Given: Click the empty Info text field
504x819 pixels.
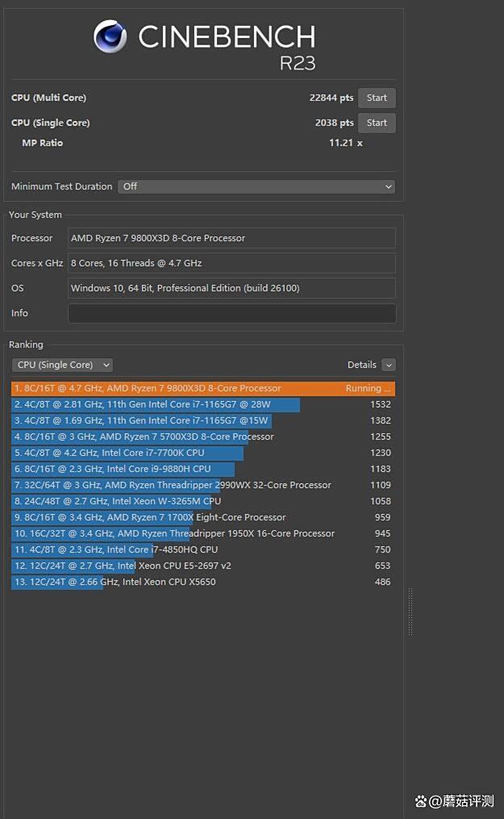Looking at the screenshot, I should [x=231, y=313].
